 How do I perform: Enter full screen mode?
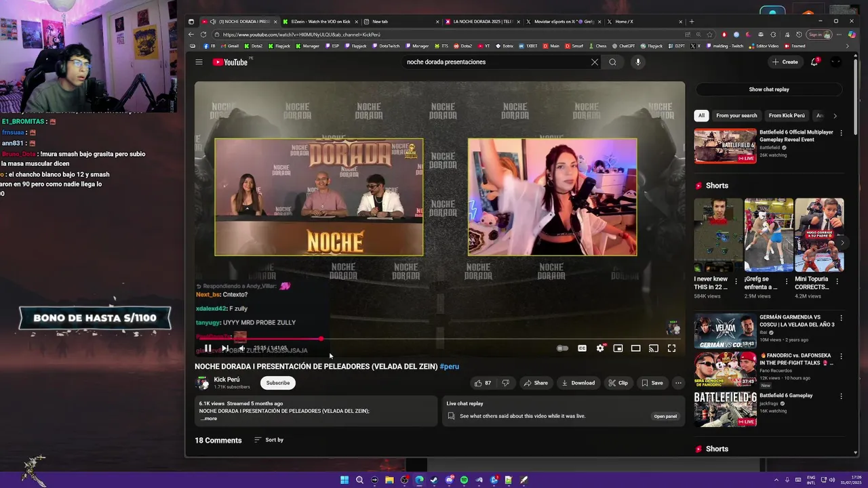[x=671, y=348]
